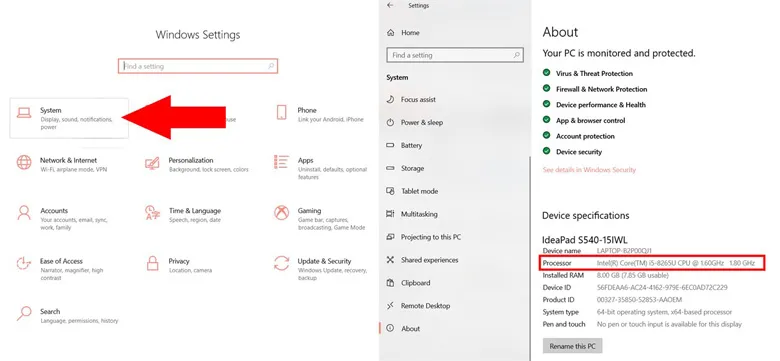Viewport: 780px width, 361px height.
Task: Click magnifier in the sidebar Find a setting box
Action: tap(517, 55)
